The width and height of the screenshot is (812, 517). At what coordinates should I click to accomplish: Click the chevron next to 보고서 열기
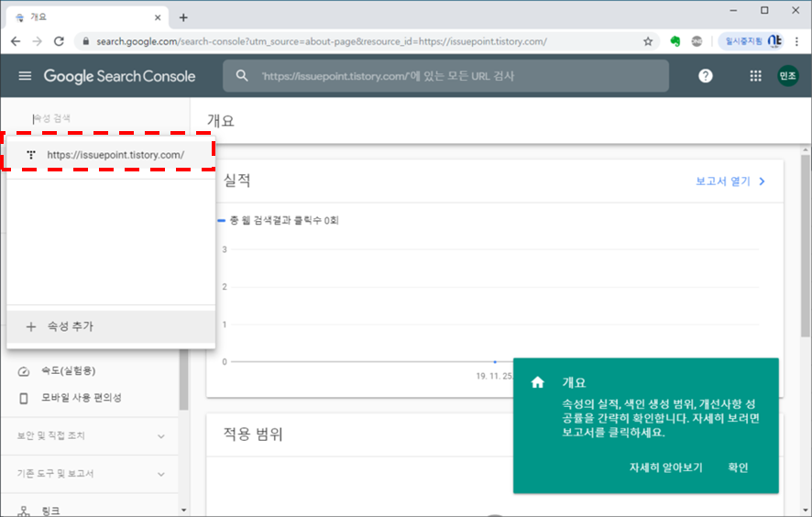coord(762,181)
